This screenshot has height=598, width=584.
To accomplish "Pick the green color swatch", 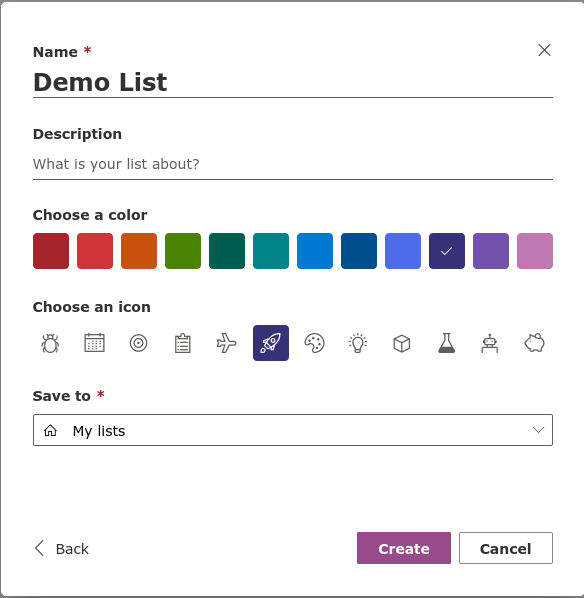I will (x=183, y=251).
